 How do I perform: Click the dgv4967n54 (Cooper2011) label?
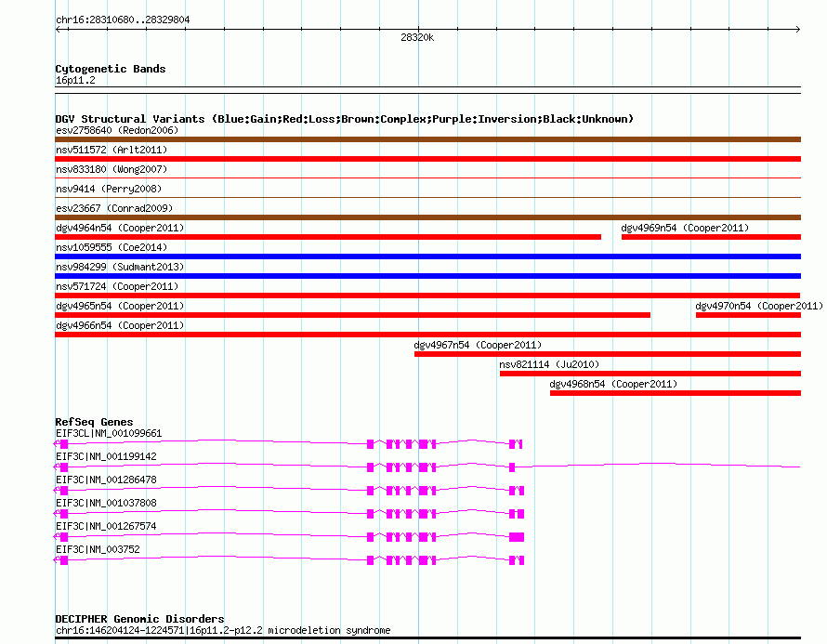(478, 345)
